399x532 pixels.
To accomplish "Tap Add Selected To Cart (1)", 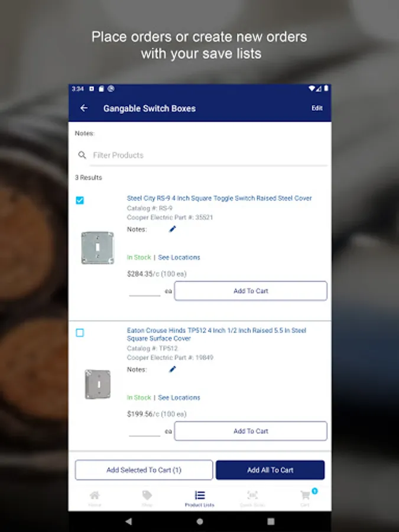I will click(x=144, y=470).
